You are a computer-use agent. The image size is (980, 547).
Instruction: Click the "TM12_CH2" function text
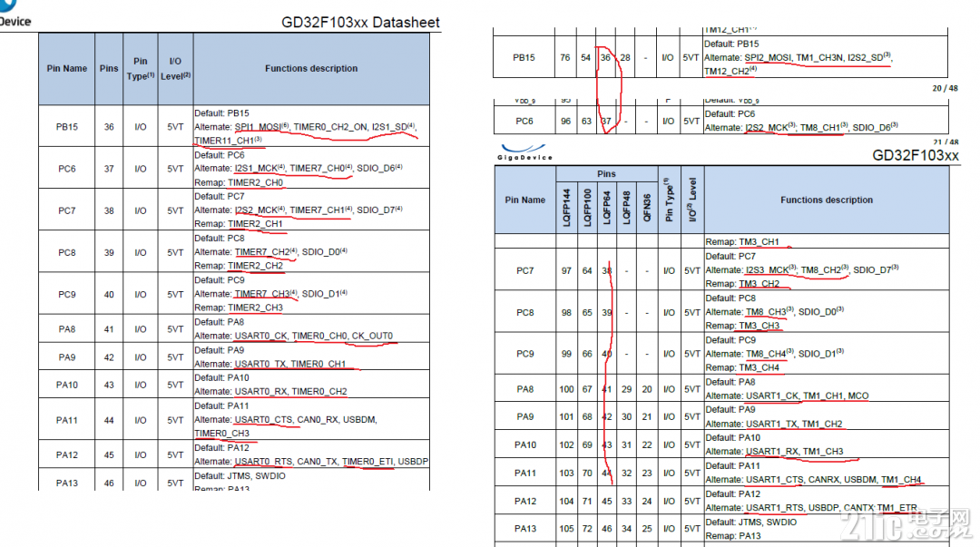[727, 72]
